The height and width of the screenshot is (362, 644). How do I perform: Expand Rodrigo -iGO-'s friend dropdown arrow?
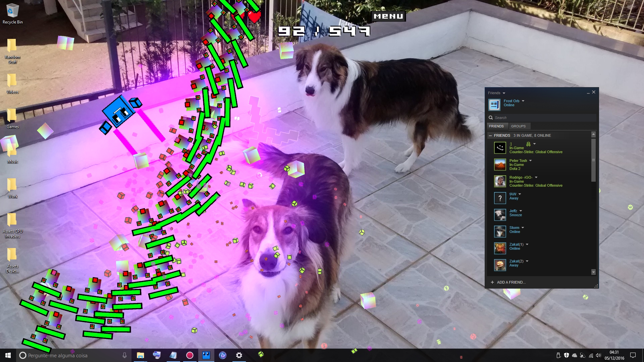(536, 177)
